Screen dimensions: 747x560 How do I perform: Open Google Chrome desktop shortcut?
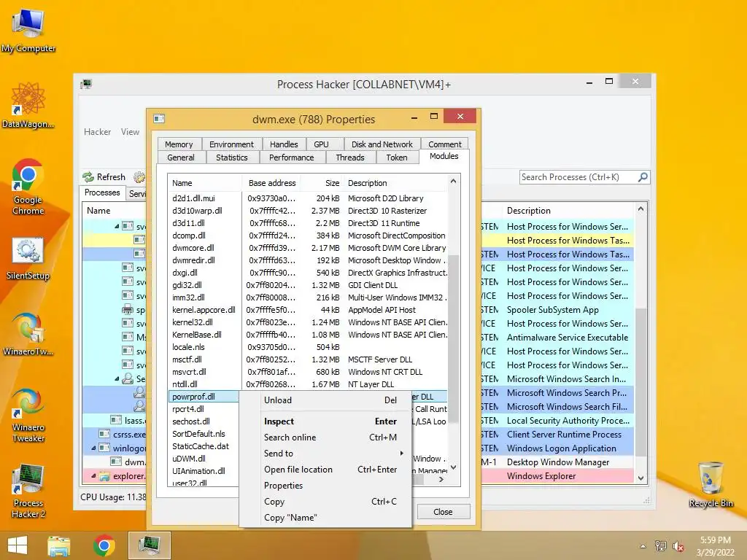point(28,187)
